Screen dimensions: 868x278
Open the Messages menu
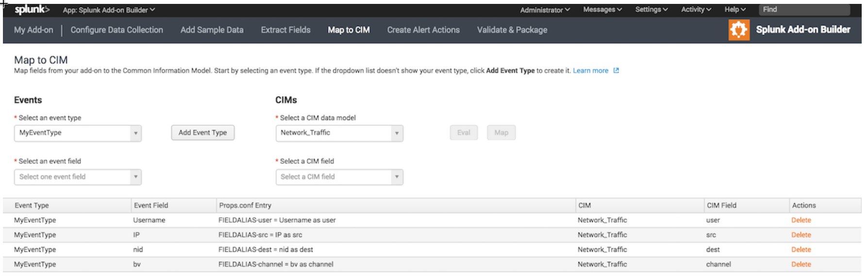602,10
